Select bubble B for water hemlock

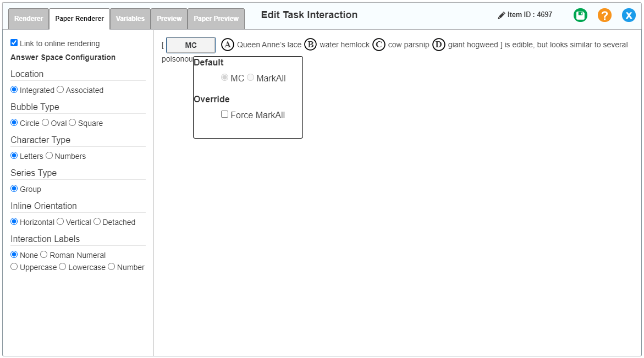click(311, 45)
